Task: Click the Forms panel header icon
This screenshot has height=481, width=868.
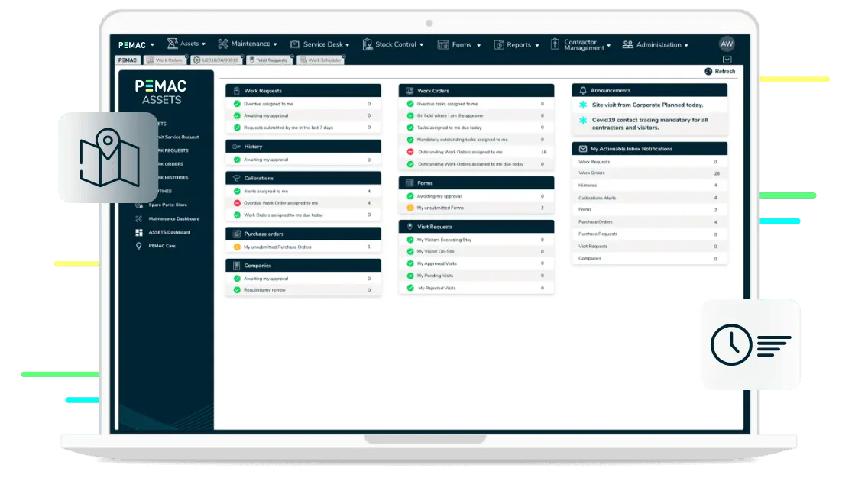Action: pyautogui.click(x=410, y=183)
